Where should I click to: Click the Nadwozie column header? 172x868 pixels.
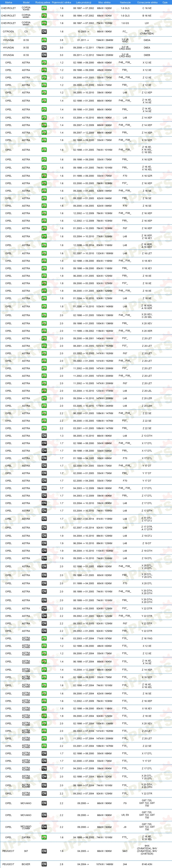pos(125,2)
